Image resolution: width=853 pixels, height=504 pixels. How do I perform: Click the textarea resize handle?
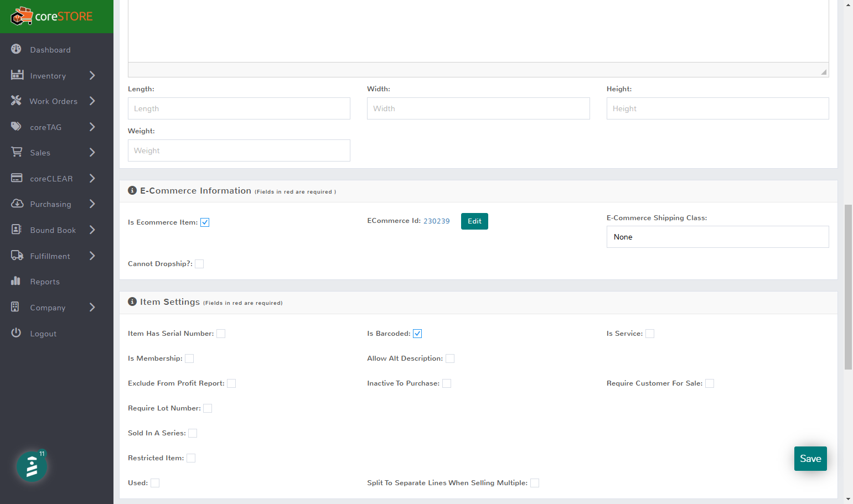coord(824,72)
